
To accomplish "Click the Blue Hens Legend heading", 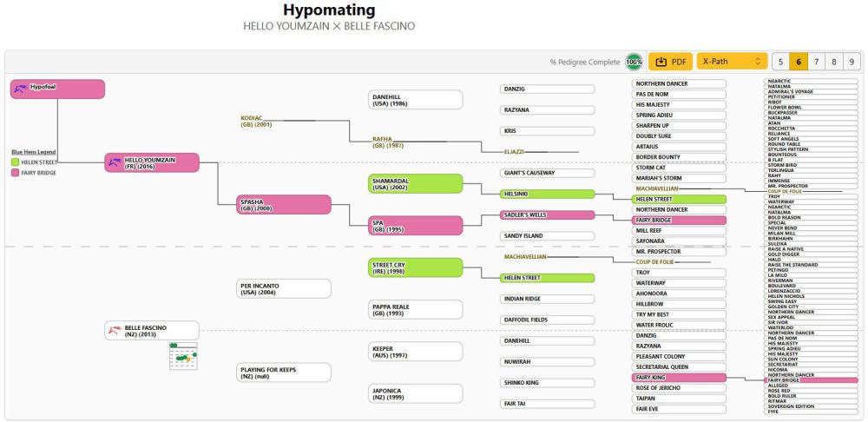I will pos(33,152).
